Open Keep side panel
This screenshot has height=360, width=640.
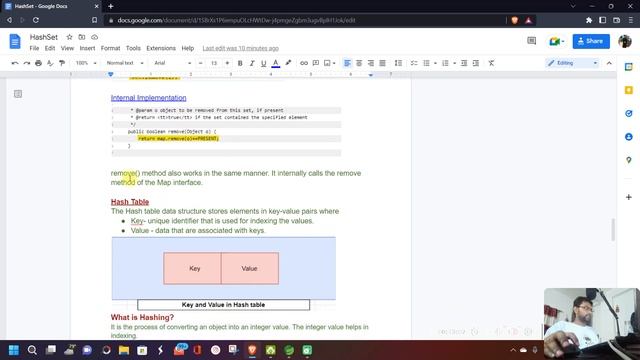click(629, 90)
